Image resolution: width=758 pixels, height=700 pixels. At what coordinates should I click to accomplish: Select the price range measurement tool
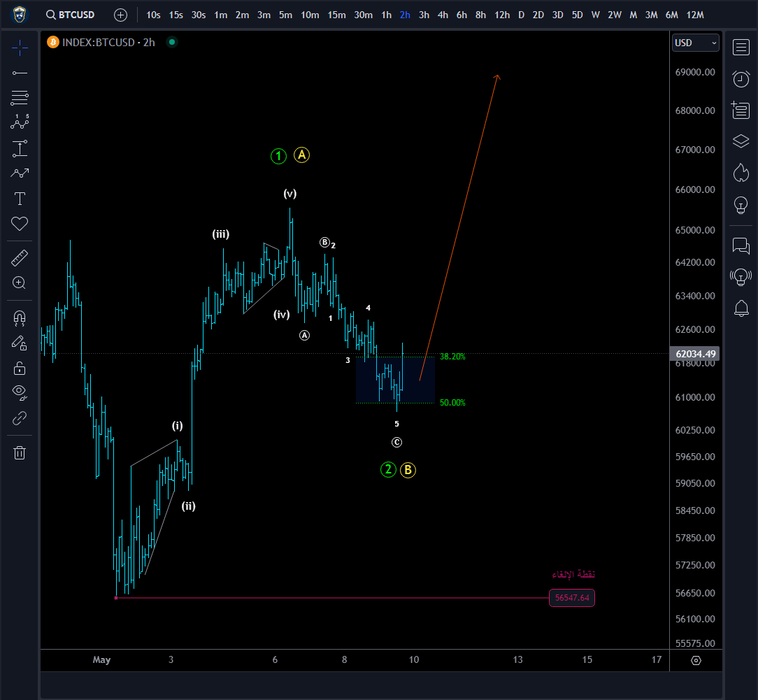(x=20, y=148)
